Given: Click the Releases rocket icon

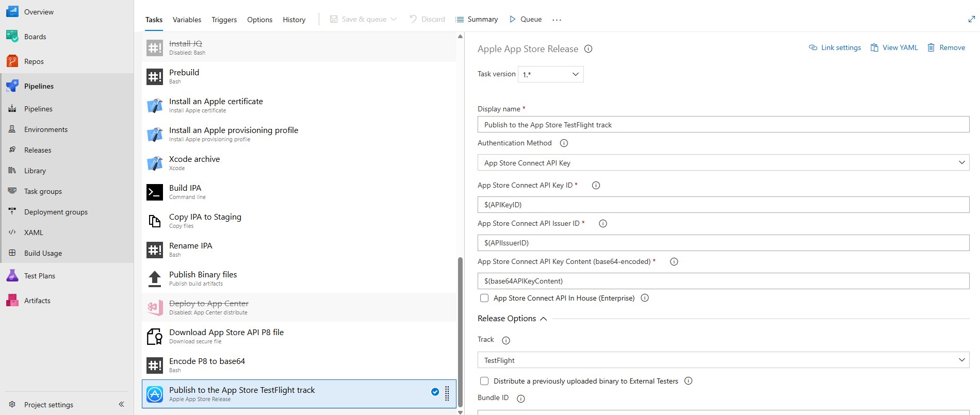Looking at the screenshot, I should 12,150.
